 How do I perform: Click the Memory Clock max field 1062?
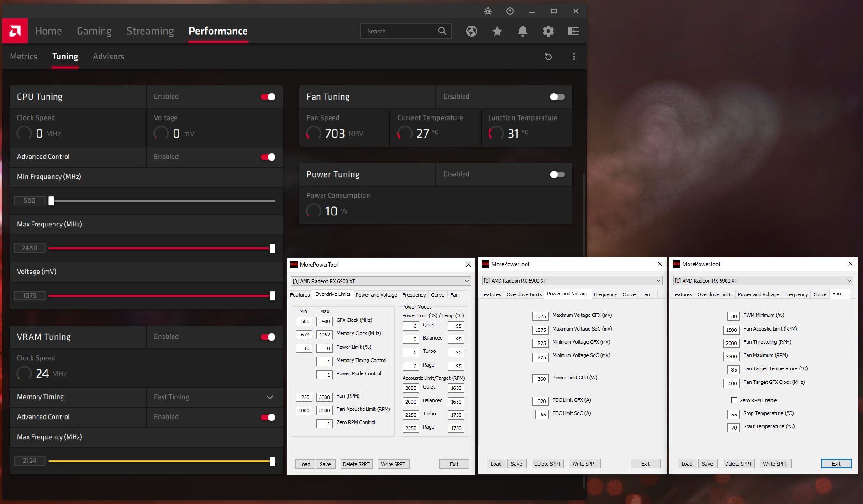pos(325,335)
